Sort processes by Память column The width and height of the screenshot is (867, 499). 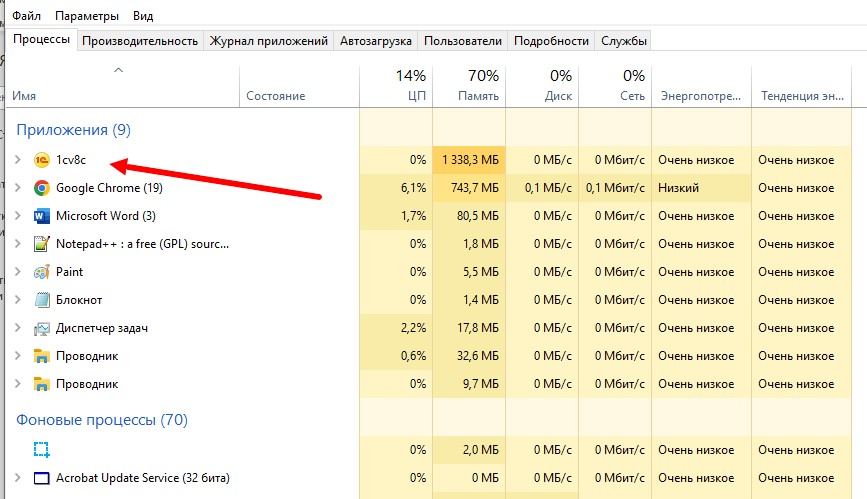pos(469,86)
